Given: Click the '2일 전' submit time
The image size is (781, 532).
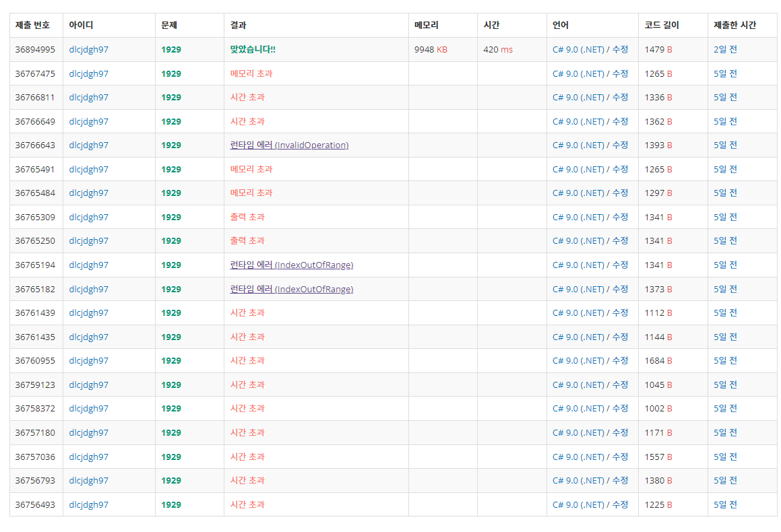Looking at the screenshot, I should (x=725, y=49).
